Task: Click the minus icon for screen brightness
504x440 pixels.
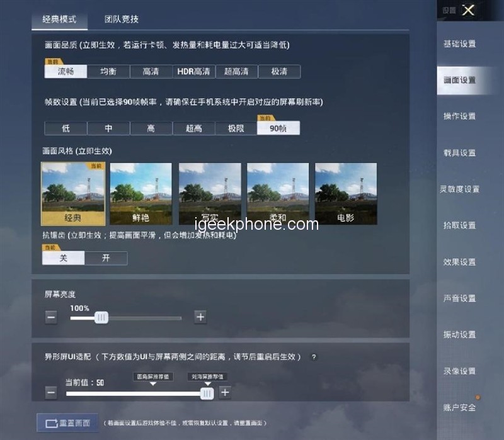Action: (51, 317)
